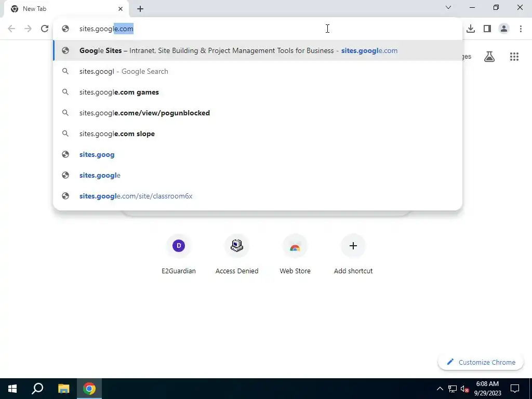This screenshot has height=399, width=532.
Task: Click the taskbar clock showing 6:08 AM
Action: [487, 389]
